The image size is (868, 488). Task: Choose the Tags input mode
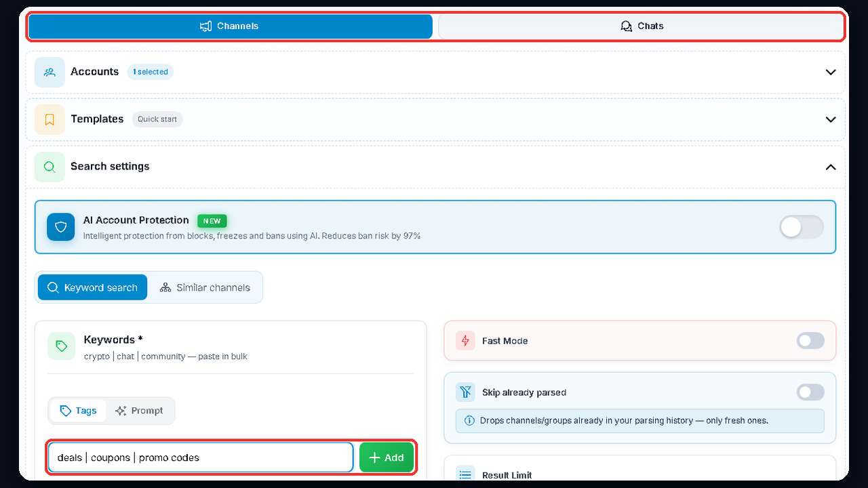pyautogui.click(x=79, y=411)
